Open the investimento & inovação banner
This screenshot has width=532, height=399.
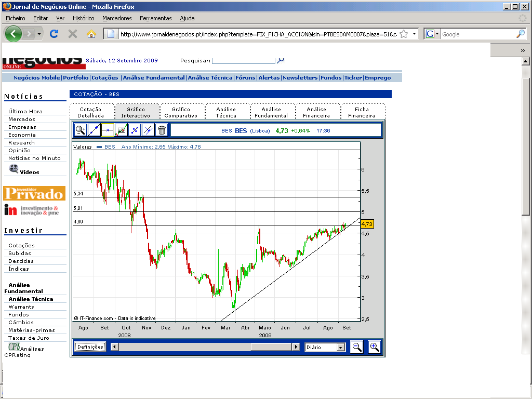(x=32, y=210)
